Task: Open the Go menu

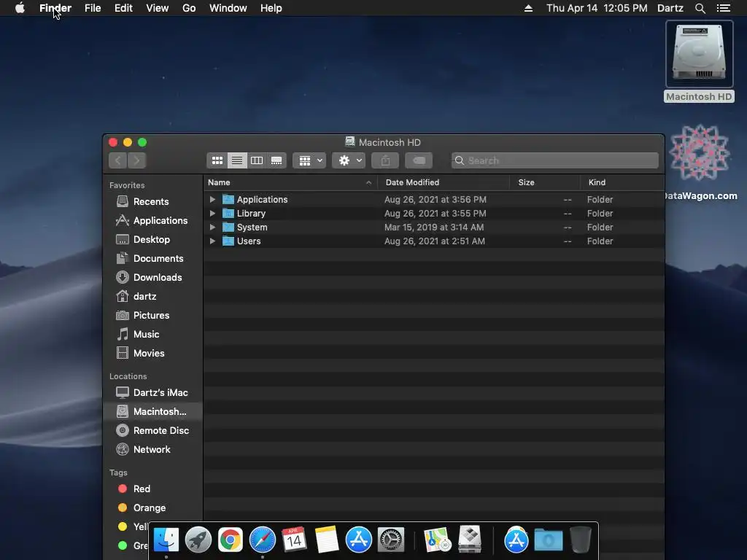Action: coord(189,8)
